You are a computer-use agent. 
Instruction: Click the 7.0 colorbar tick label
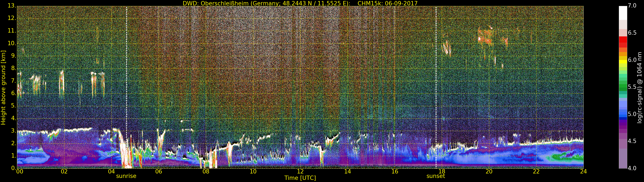pos(632,6)
